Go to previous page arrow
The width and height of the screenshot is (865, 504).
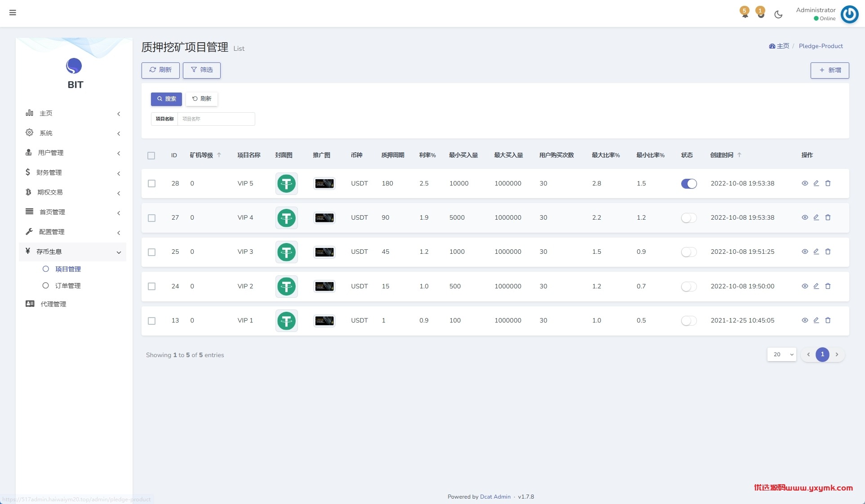pyautogui.click(x=808, y=354)
